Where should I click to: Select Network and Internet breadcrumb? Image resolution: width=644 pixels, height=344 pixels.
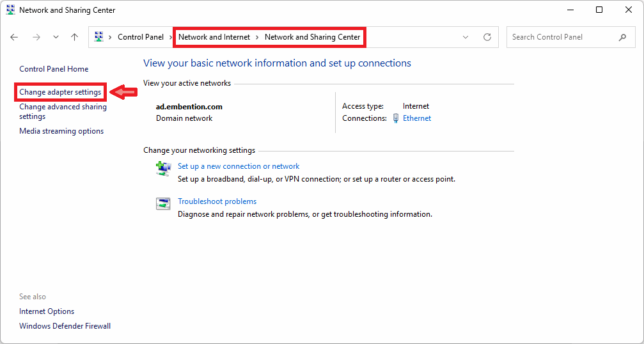click(x=214, y=37)
